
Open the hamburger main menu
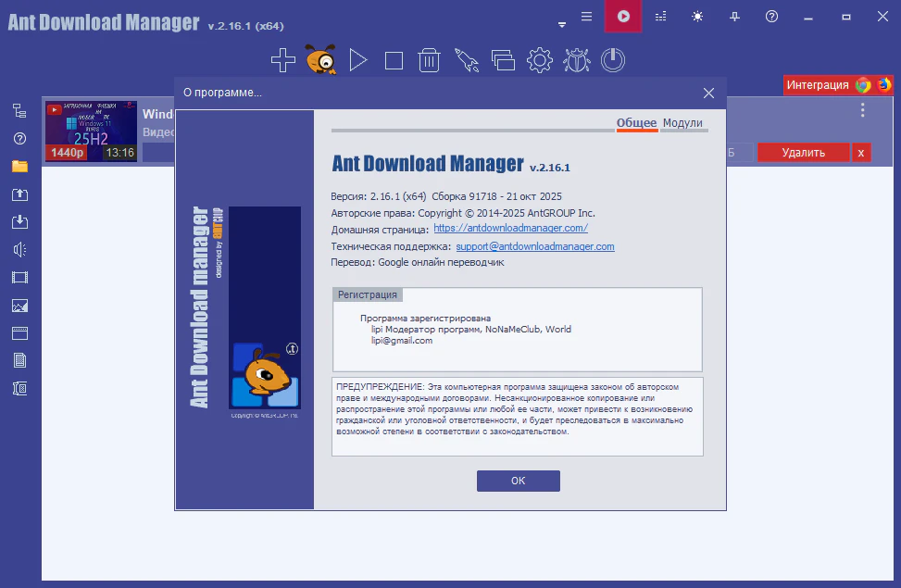point(586,17)
